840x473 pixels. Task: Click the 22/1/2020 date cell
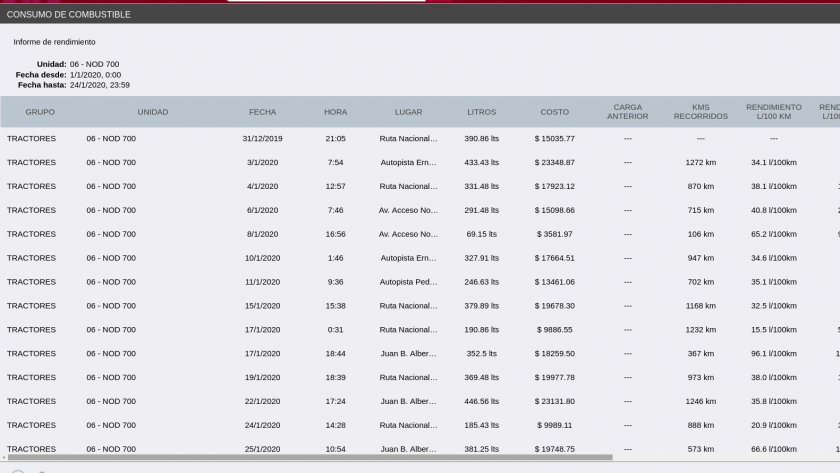[x=263, y=402]
